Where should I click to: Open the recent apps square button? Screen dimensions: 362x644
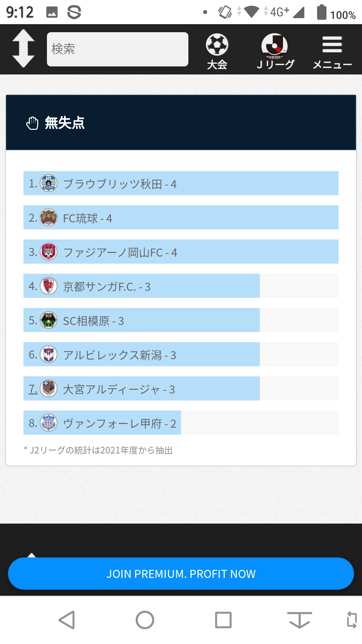[x=223, y=620]
